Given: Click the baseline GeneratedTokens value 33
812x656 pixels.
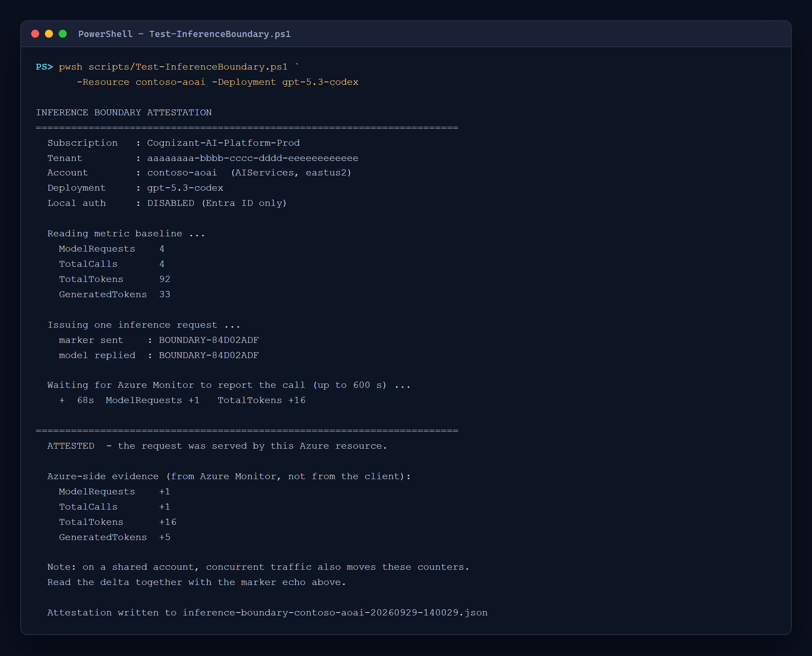Looking at the screenshot, I should [x=165, y=294].
